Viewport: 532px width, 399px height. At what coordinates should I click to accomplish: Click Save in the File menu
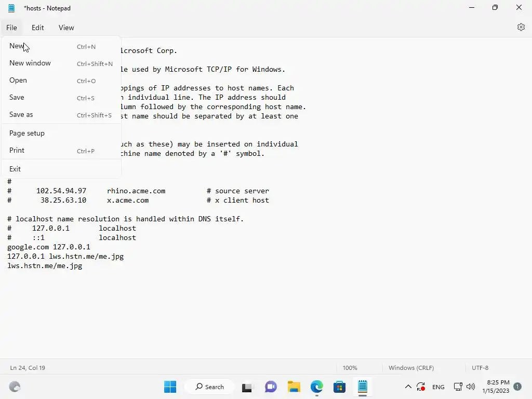click(61, 97)
